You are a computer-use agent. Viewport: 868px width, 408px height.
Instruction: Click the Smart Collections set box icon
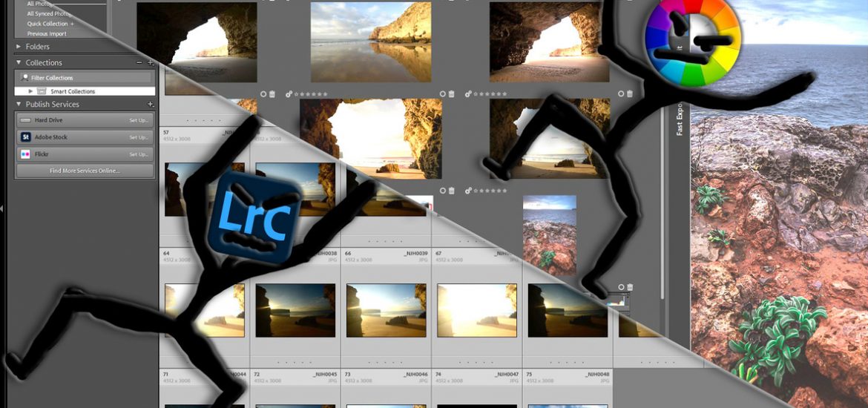point(42,91)
